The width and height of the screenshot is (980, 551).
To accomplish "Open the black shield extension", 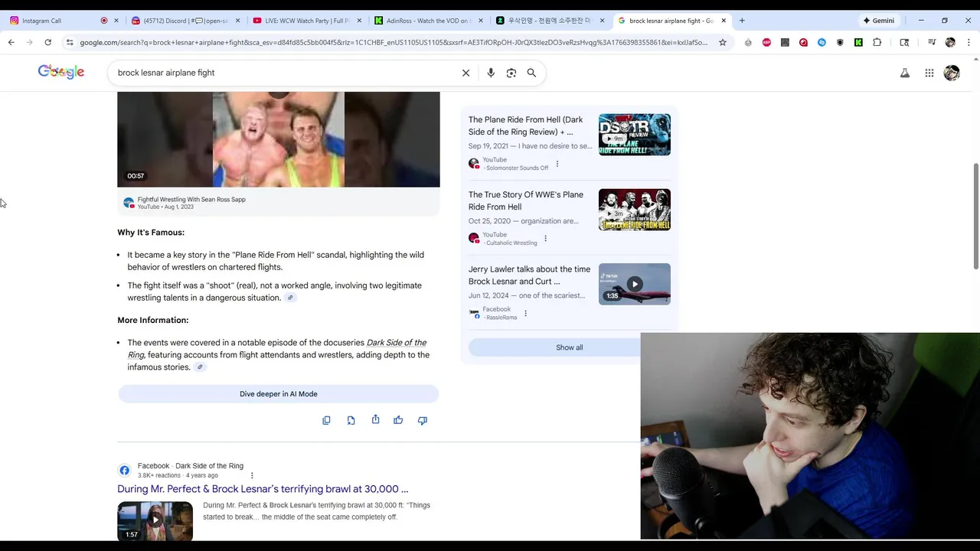I will [840, 42].
